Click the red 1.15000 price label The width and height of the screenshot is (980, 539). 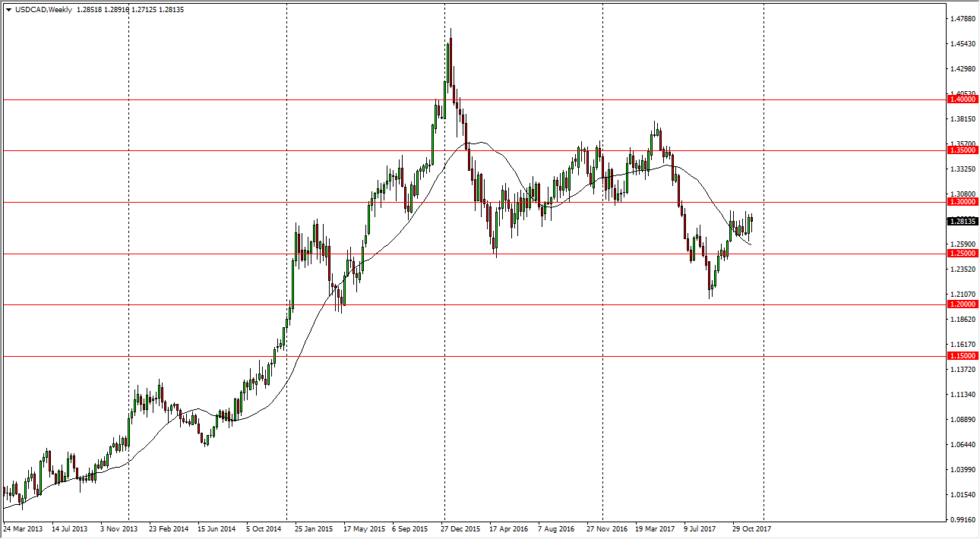(x=963, y=356)
